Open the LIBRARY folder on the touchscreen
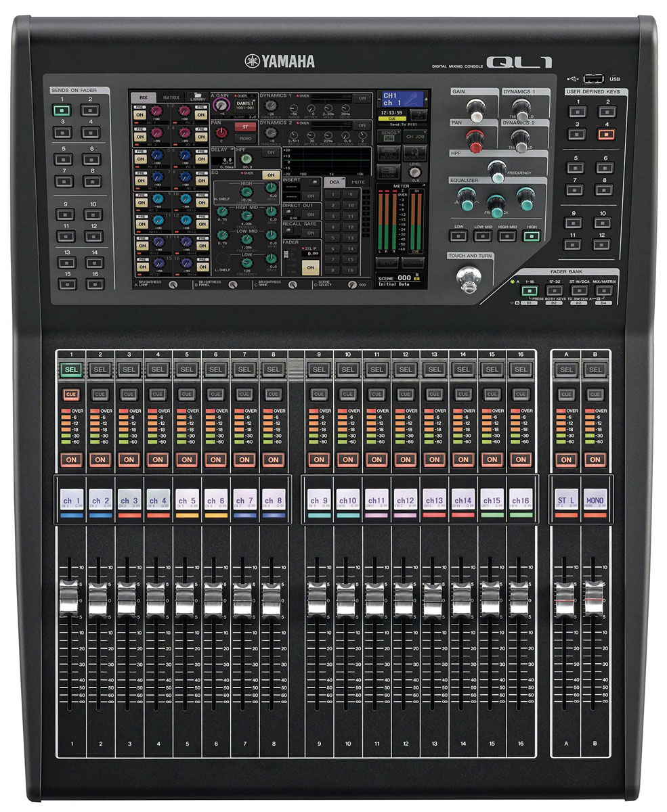 tap(198, 97)
